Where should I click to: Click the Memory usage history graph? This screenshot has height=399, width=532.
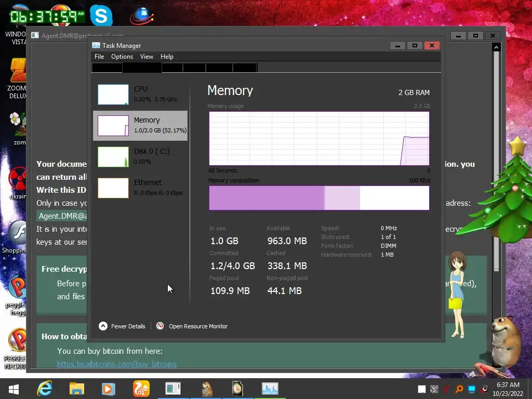(x=319, y=138)
